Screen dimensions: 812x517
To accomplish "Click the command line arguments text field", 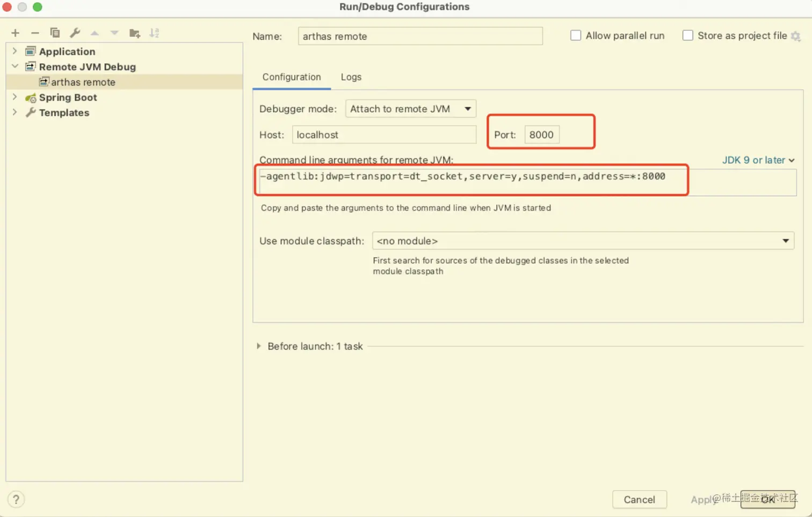I will (527, 182).
